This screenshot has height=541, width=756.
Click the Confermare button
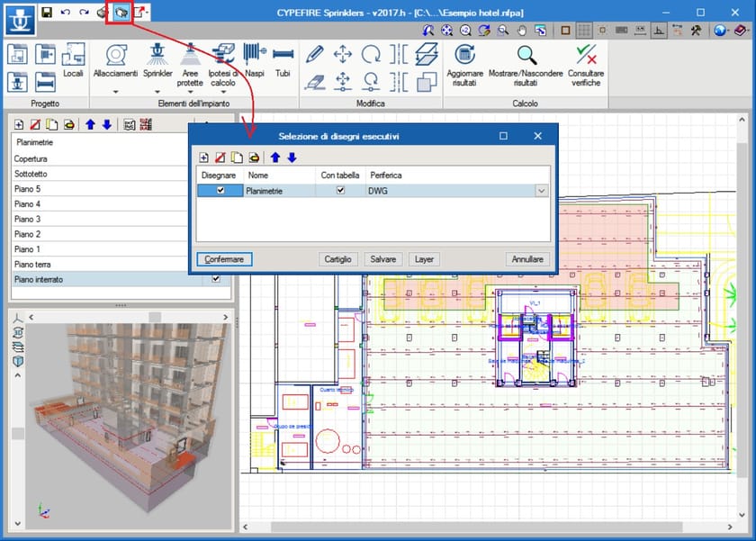[223, 259]
